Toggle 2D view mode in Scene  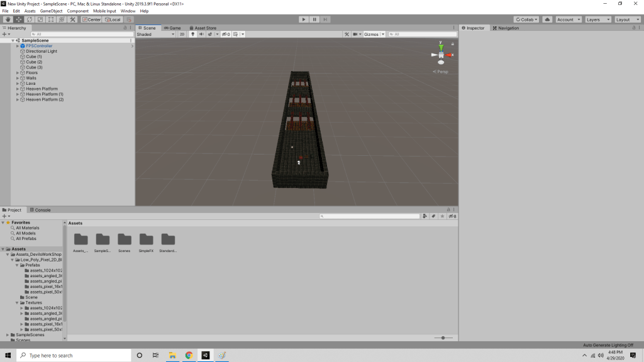point(182,34)
